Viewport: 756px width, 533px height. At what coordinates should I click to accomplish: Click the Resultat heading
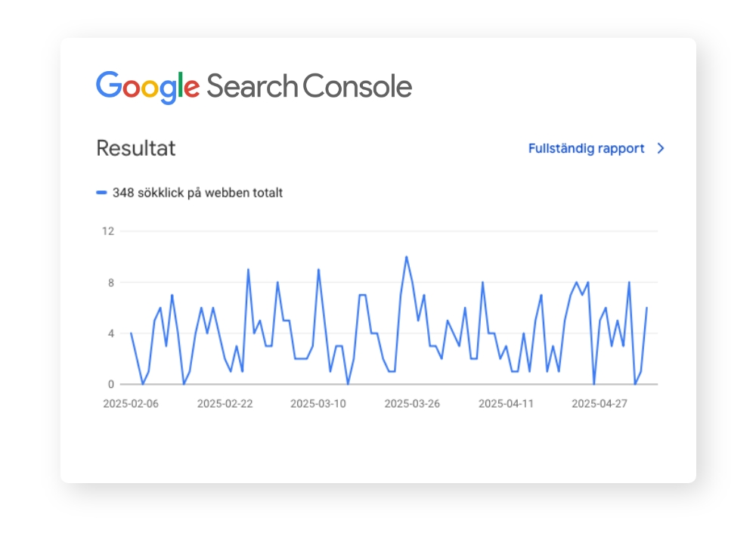(x=136, y=148)
